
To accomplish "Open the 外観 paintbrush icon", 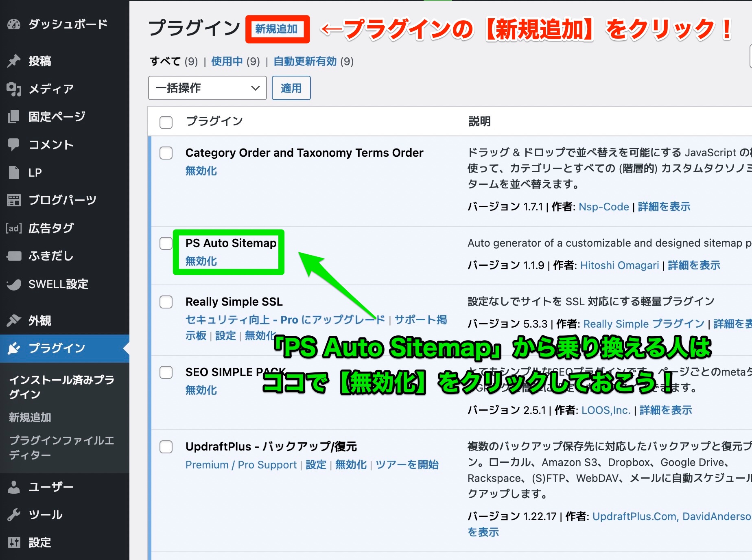I will pos(14,321).
